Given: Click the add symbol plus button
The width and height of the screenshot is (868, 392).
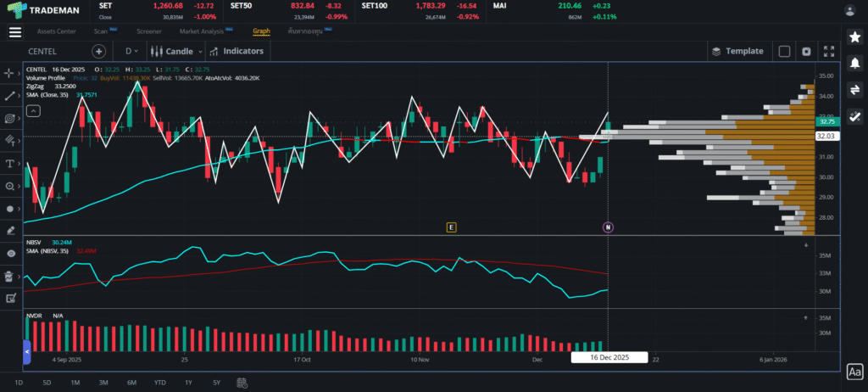Looking at the screenshot, I should coord(98,52).
